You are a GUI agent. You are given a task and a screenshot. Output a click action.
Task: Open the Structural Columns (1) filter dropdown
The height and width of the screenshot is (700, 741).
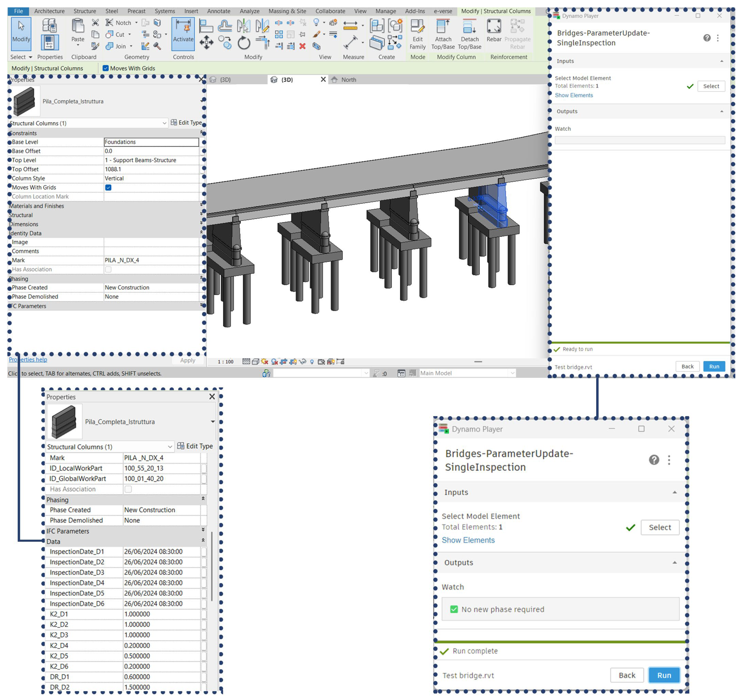pos(164,123)
